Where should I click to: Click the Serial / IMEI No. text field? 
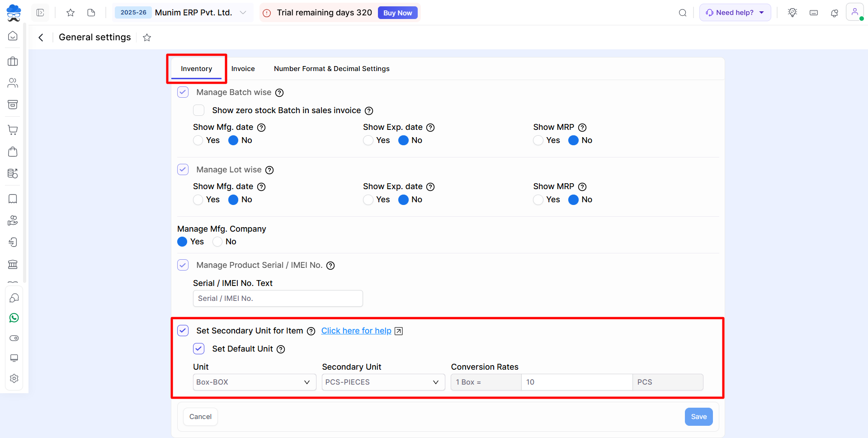coord(278,299)
